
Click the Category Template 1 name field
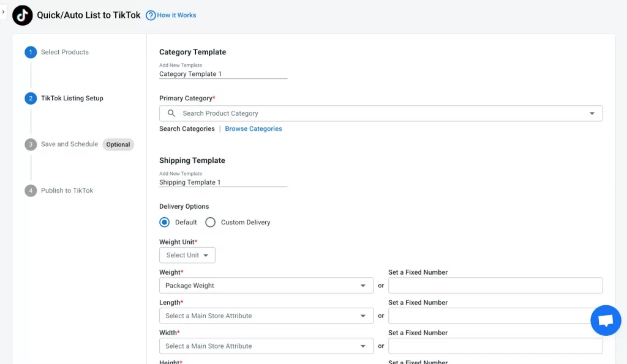tap(223, 74)
